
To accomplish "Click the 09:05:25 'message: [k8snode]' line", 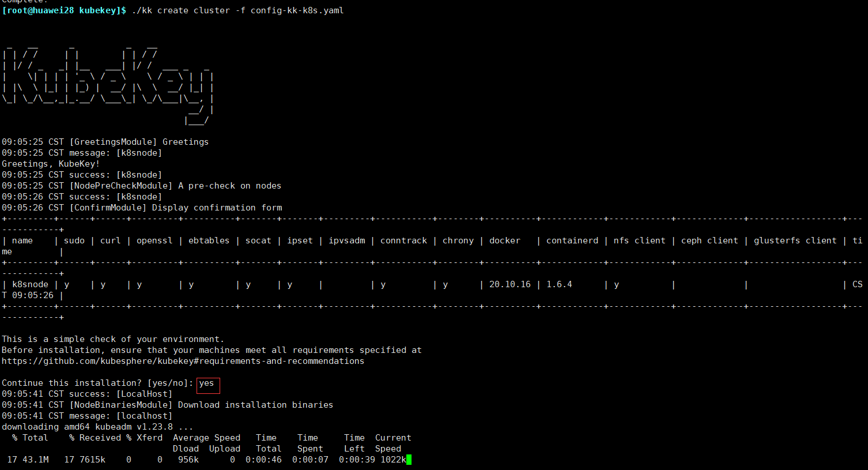I will [x=82, y=153].
